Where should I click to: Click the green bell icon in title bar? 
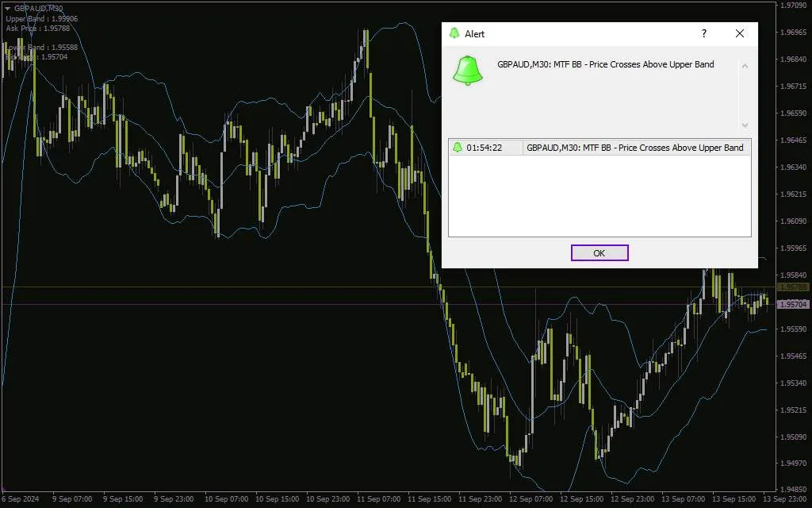coord(454,33)
